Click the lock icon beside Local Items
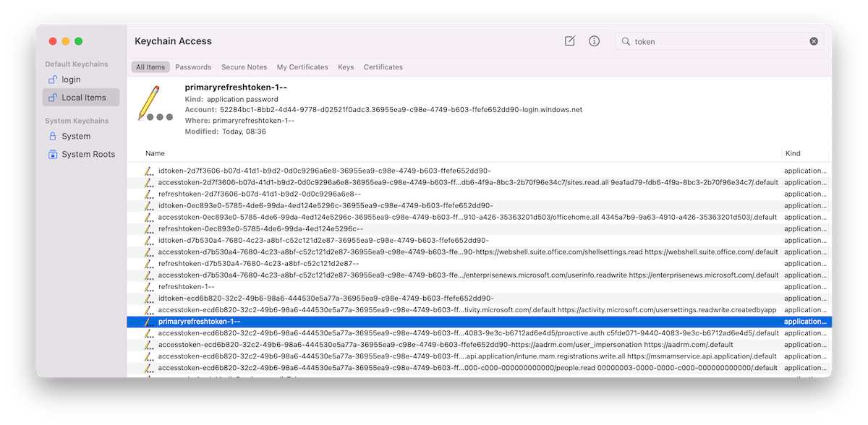 click(52, 98)
